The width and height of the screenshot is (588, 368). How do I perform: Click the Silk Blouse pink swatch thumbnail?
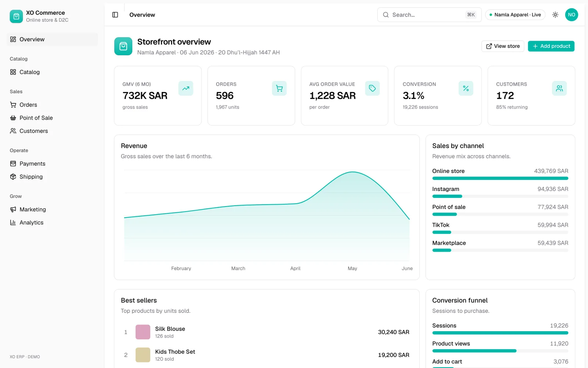pyautogui.click(x=143, y=332)
